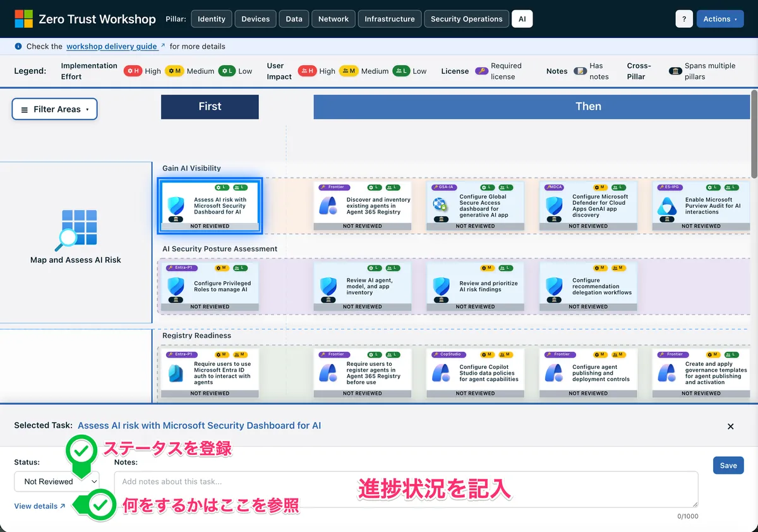This screenshot has width=758, height=532.
Task: Click the Copilot Studio data policies icon
Action: 440,373
